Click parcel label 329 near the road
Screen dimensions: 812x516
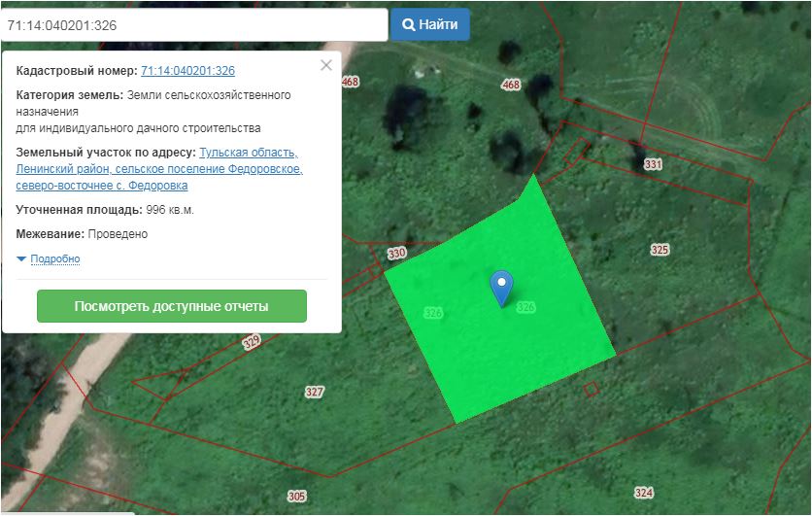(x=252, y=341)
